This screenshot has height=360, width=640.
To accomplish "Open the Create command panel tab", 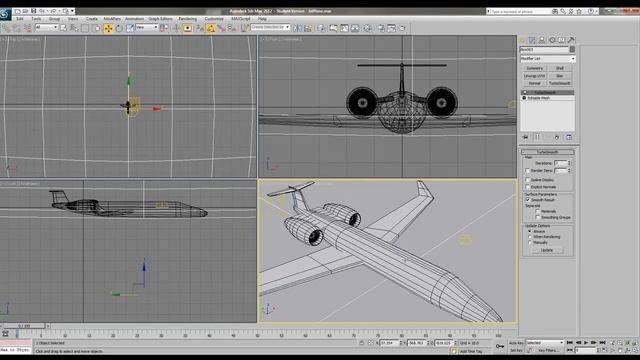I will (x=522, y=40).
